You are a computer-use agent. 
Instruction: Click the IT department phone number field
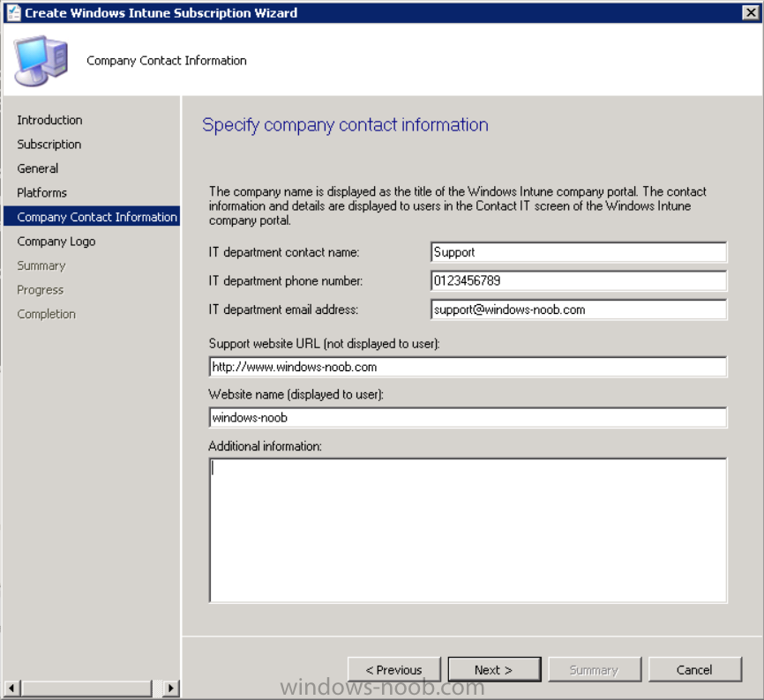point(579,281)
